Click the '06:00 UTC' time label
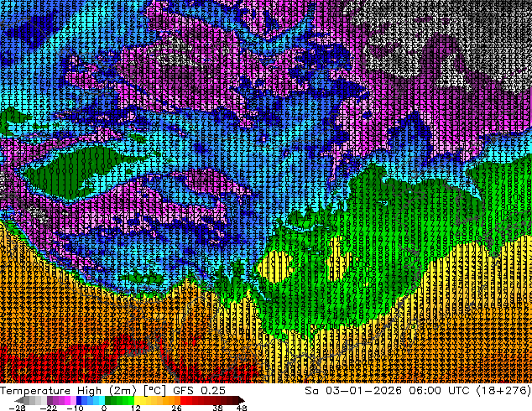Viewport: 532px width, 411px height. 439,391
